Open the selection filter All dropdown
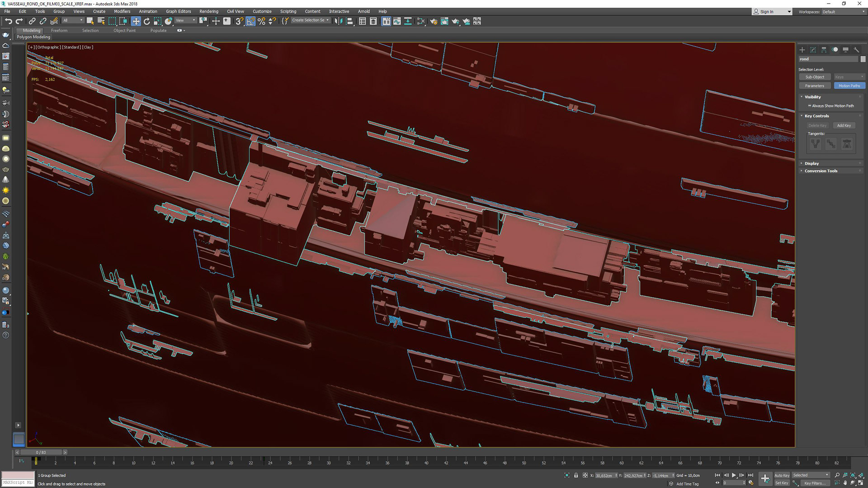The width and height of the screenshot is (868, 488). [73, 20]
